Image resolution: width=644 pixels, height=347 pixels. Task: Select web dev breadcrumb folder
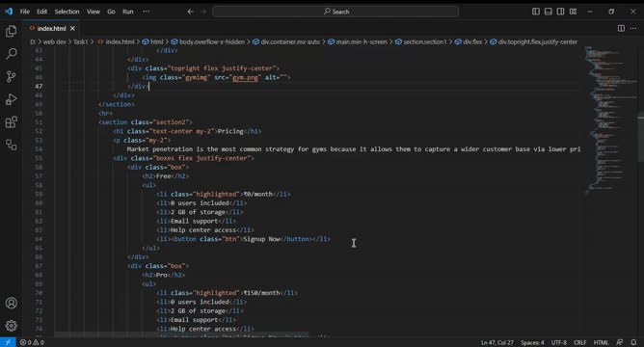[55, 41]
